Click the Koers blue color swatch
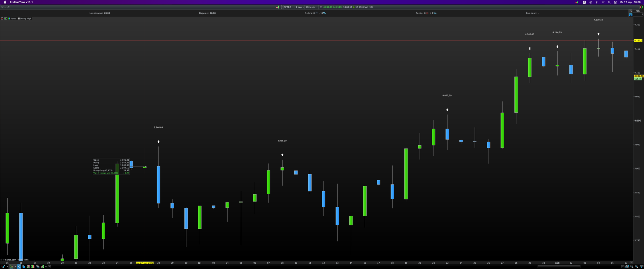 (x=9, y=19)
